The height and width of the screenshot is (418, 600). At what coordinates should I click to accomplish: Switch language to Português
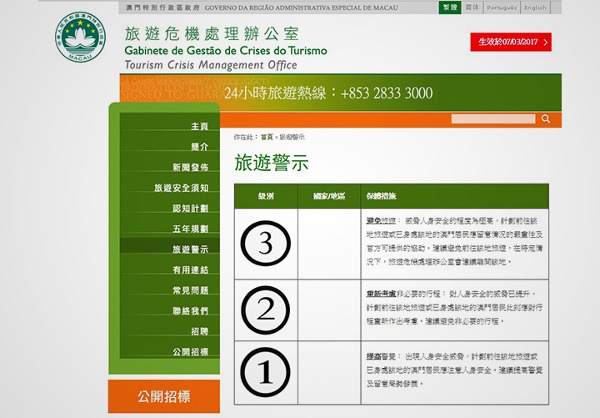coord(502,7)
